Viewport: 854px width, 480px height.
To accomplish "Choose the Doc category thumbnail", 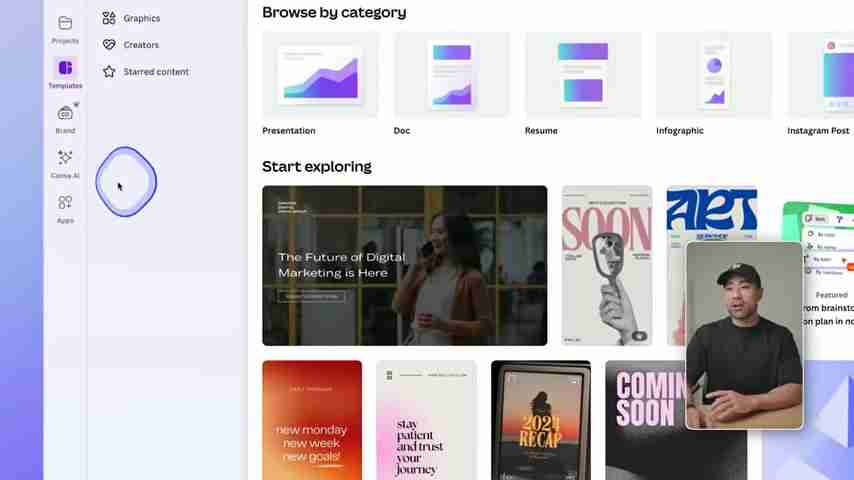I will [x=452, y=75].
